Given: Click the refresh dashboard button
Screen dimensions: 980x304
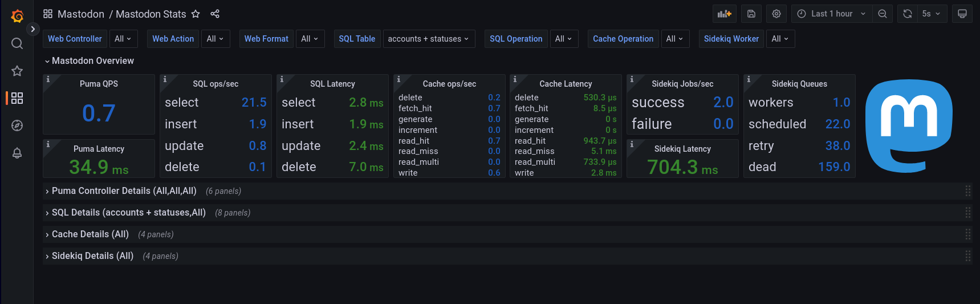Looking at the screenshot, I should (x=908, y=14).
